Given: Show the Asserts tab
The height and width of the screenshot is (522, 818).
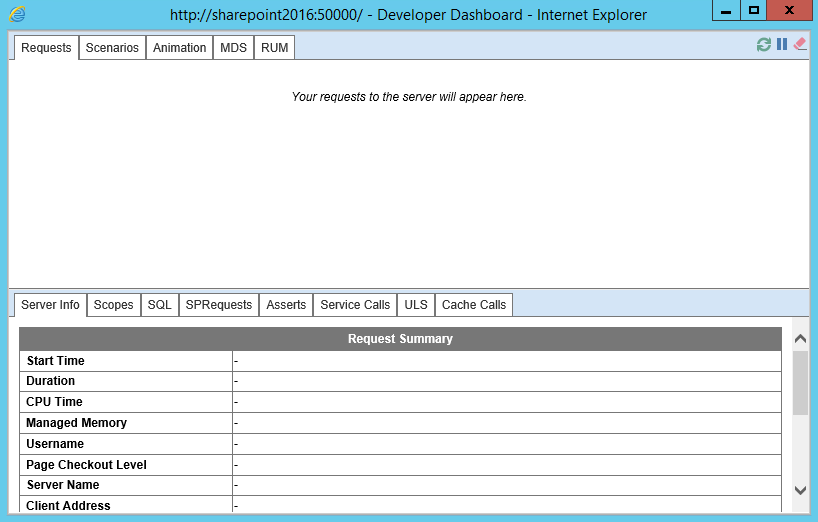Looking at the screenshot, I should (x=286, y=305).
